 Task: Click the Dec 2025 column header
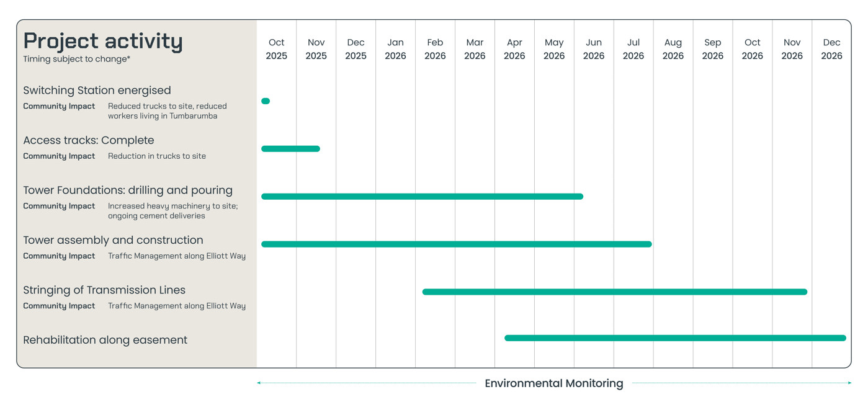point(356,49)
